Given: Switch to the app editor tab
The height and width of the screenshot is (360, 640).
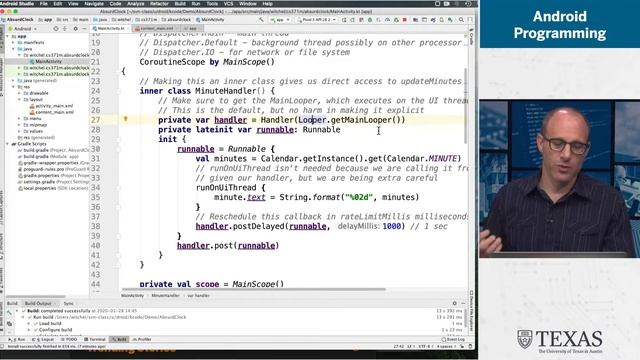Looking at the screenshot, I should point(191,29).
